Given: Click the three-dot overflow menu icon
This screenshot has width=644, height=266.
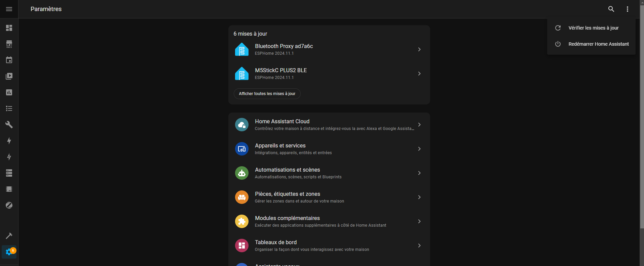Looking at the screenshot, I should click(628, 9).
